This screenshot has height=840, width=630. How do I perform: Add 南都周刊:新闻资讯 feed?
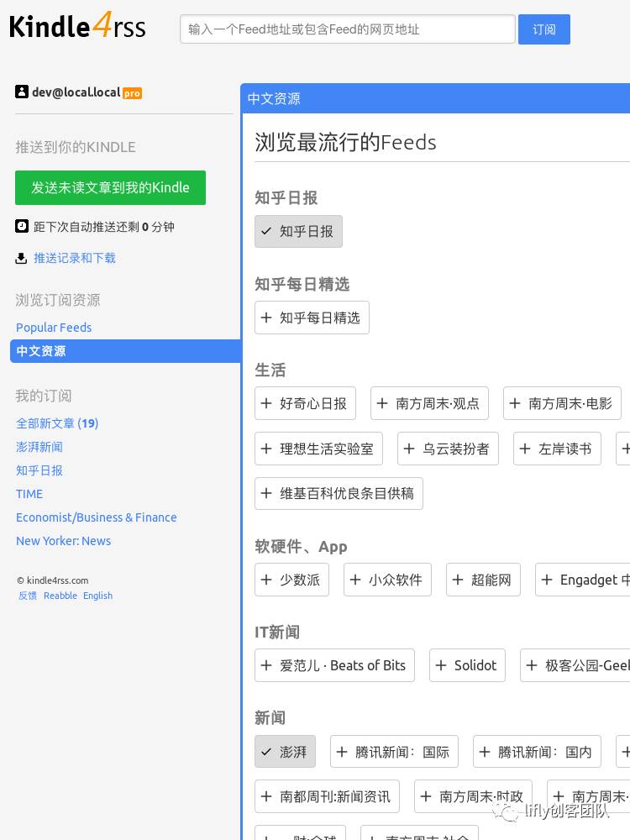coord(327,796)
